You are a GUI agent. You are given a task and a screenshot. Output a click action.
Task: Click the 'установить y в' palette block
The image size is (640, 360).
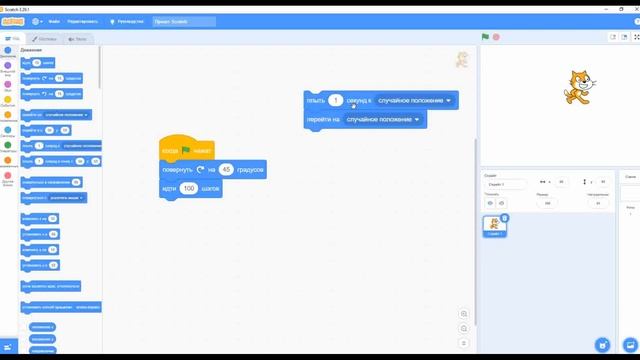tap(40, 265)
